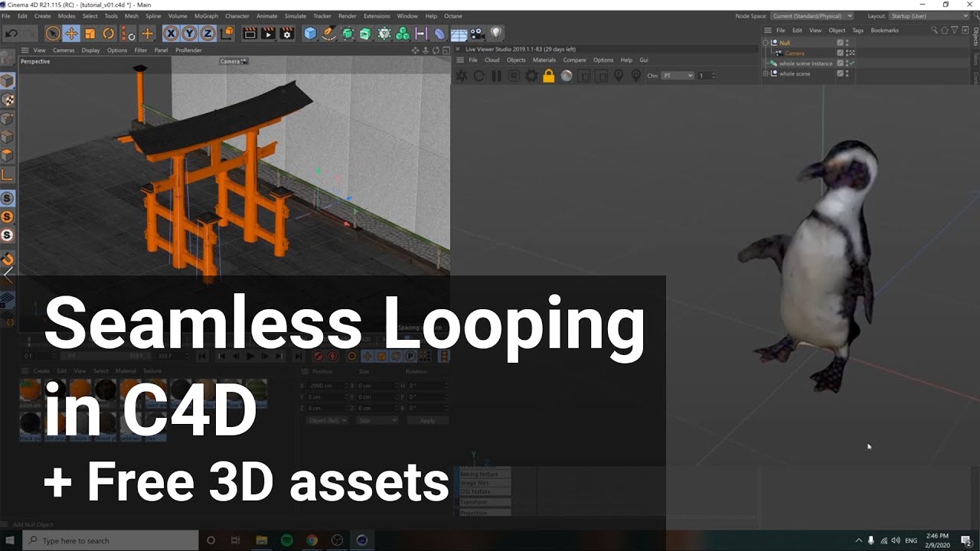The height and width of the screenshot is (551, 980).
Task: Open the Object Manager hamburger menu
Action: 767,30
